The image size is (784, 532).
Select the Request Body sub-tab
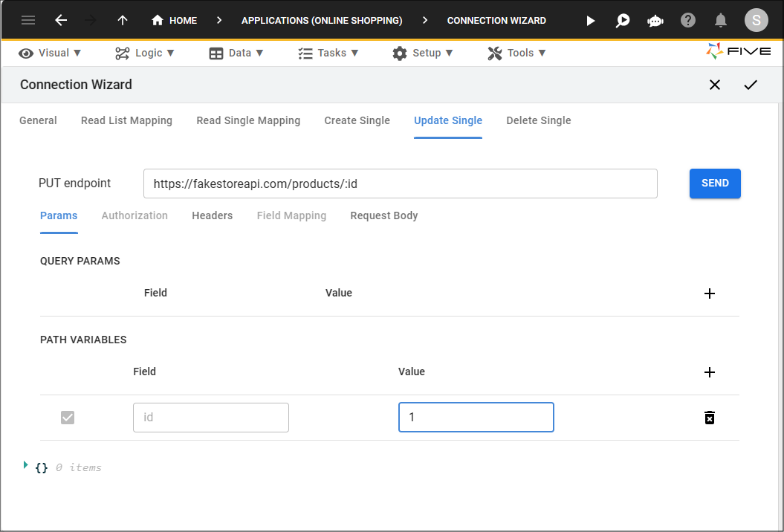click(384, 215)
